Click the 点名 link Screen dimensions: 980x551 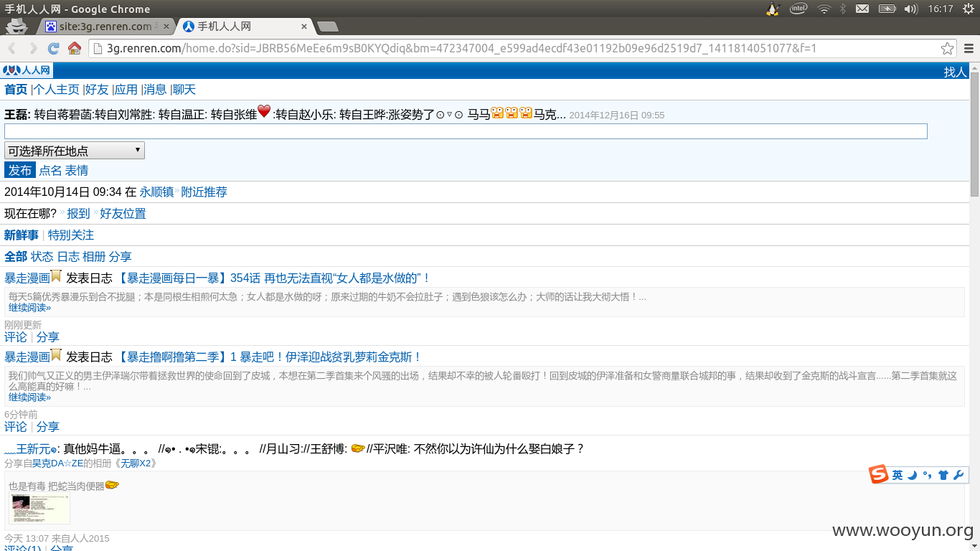(50, 171)
